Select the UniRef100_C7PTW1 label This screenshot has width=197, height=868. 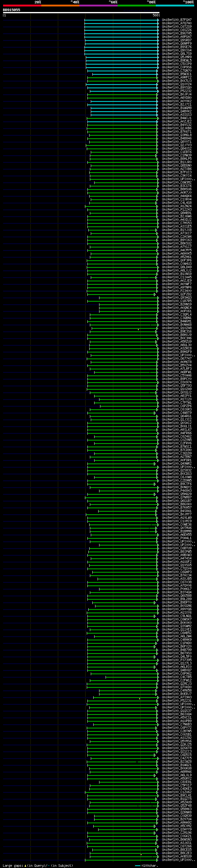[177, 403]
